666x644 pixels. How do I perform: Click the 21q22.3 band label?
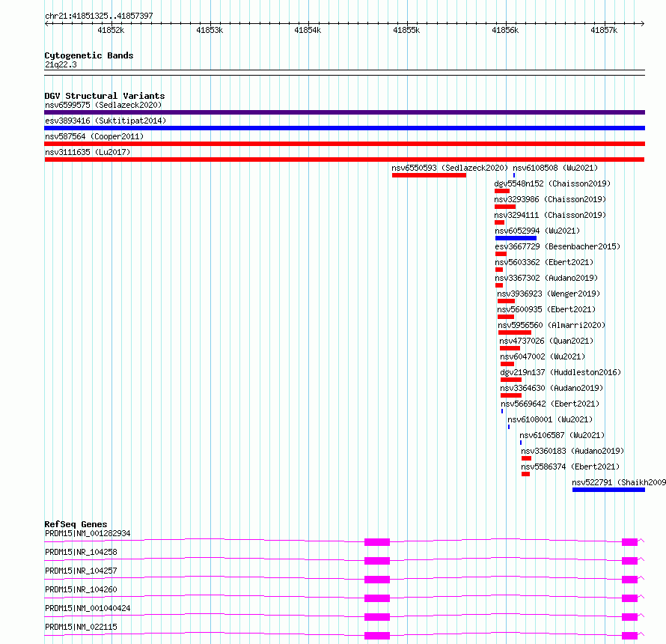click(61, 64)
